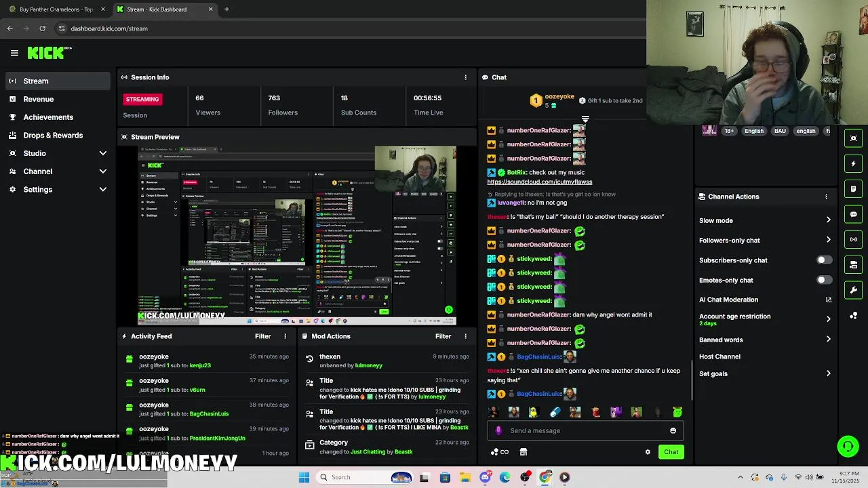
Task: Open Achievements in the sidebar
Action: pyautogui.click(x=58, y=117)
